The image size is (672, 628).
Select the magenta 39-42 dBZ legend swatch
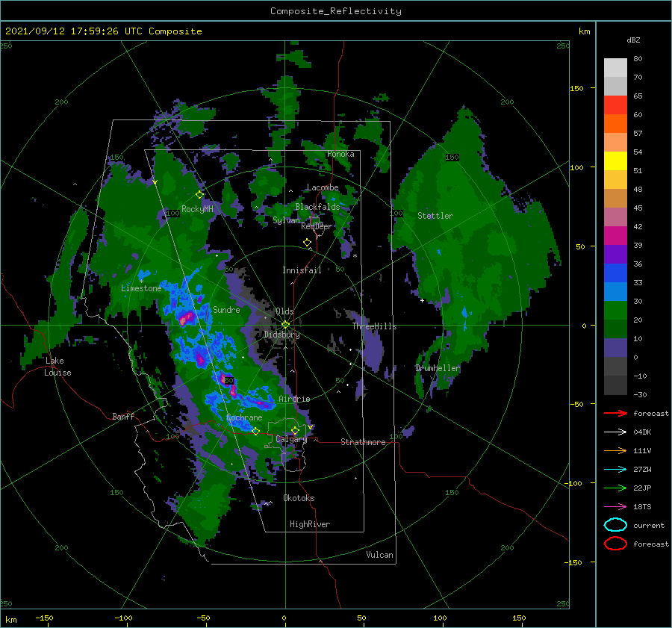615,235
